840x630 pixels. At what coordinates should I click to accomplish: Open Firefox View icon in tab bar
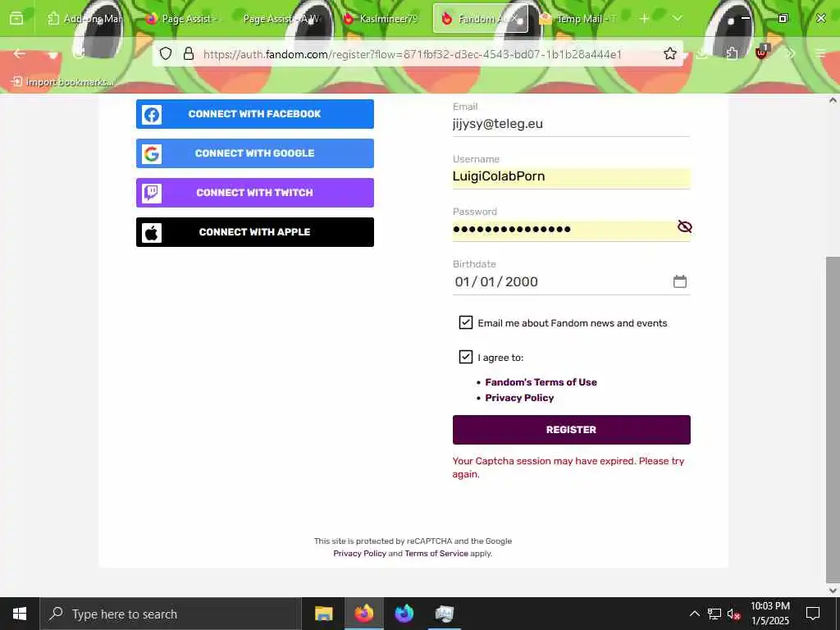(x=16, y=18)
